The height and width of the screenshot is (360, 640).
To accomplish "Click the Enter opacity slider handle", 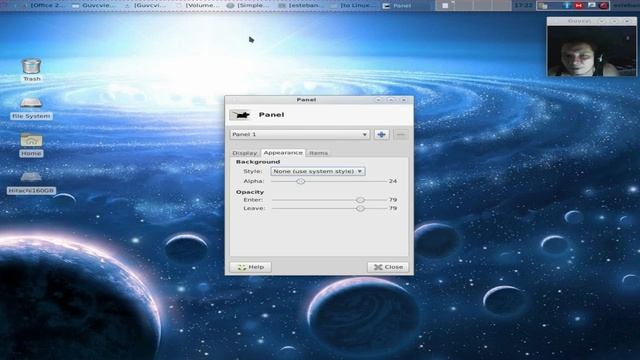I will pyautogui.click(x=360, y=200).
